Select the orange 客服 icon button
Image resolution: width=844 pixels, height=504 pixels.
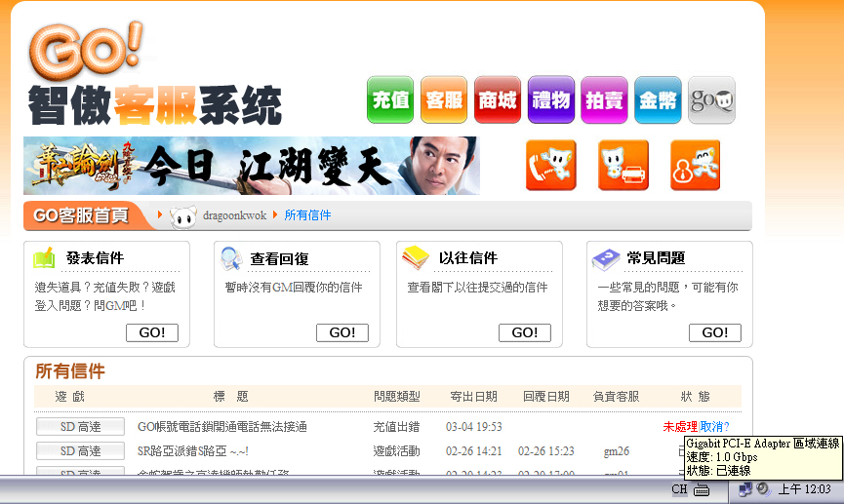tap(444, 100)
